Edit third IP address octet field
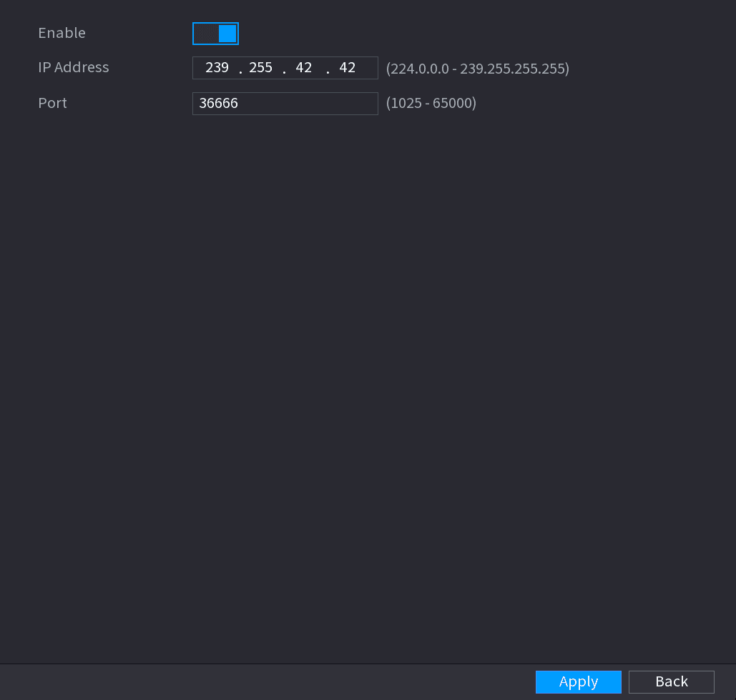Screen dimensions: 736x700 coord(304,67)
